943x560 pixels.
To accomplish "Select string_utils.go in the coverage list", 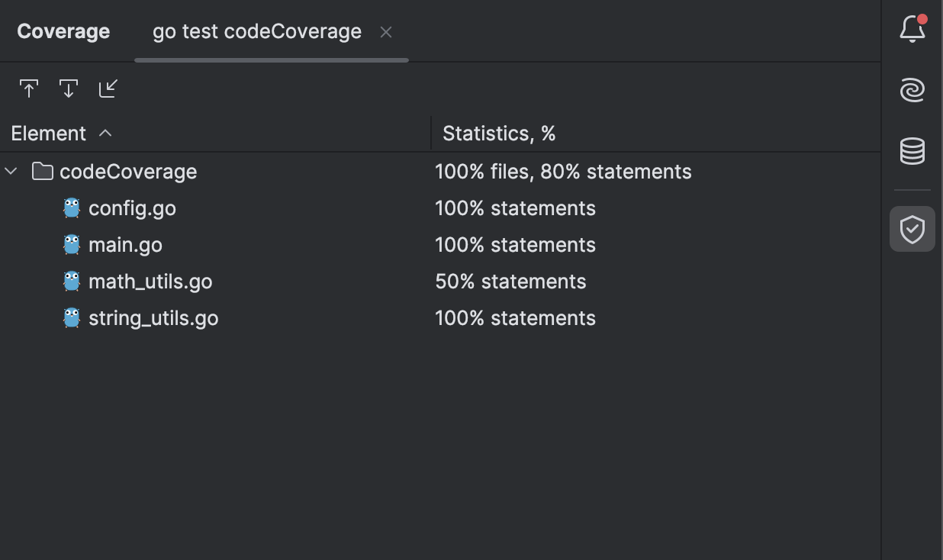I will click(154, 318).
